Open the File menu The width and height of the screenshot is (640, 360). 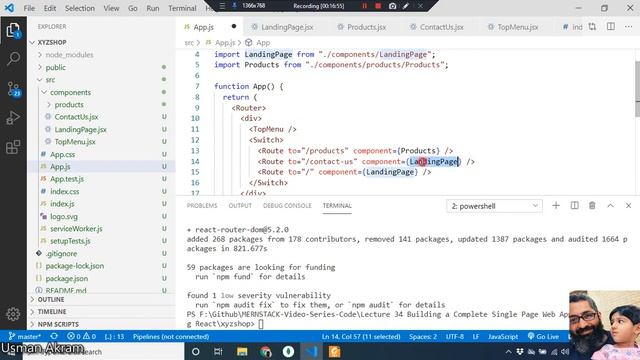click(29, 8)
